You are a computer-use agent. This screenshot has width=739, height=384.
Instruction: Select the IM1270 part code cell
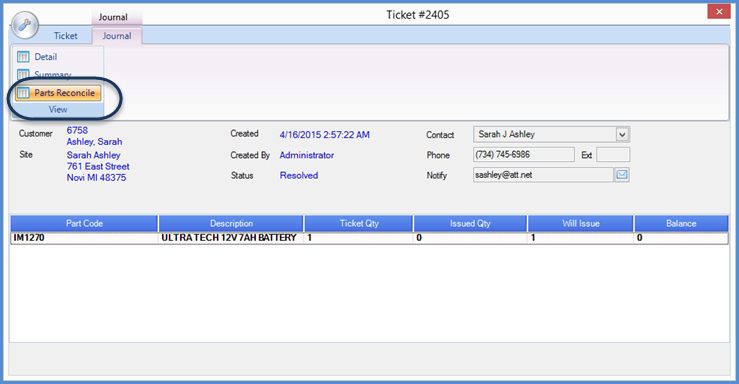84,238
